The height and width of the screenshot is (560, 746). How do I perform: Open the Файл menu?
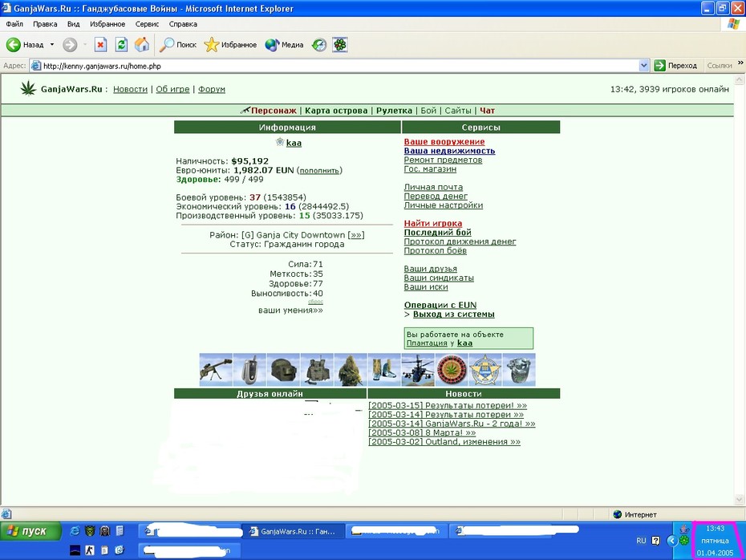coord(14,24)
